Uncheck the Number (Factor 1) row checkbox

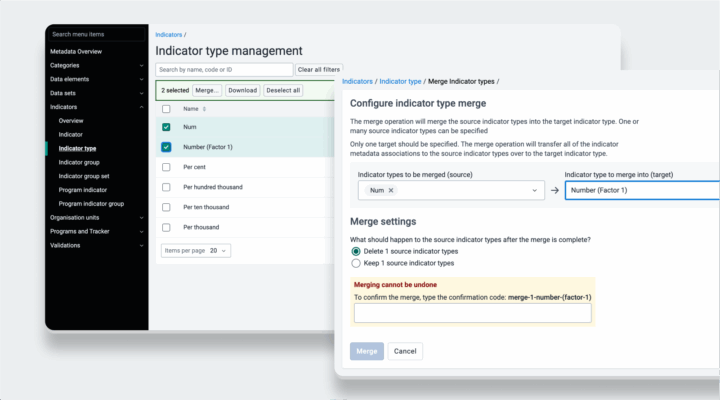coord(166,147)
